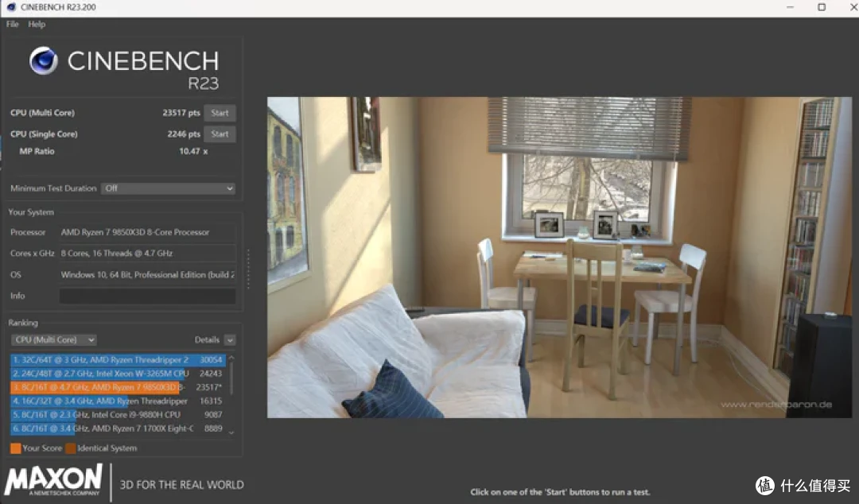Expand the ranking Details arrow
859x504 pixels.
click(230, 340)
